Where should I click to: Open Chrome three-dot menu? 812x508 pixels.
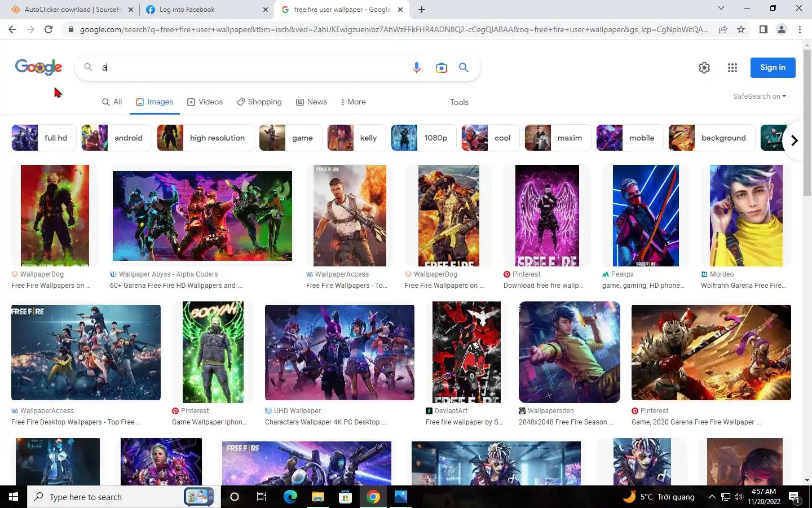[800, 29]
